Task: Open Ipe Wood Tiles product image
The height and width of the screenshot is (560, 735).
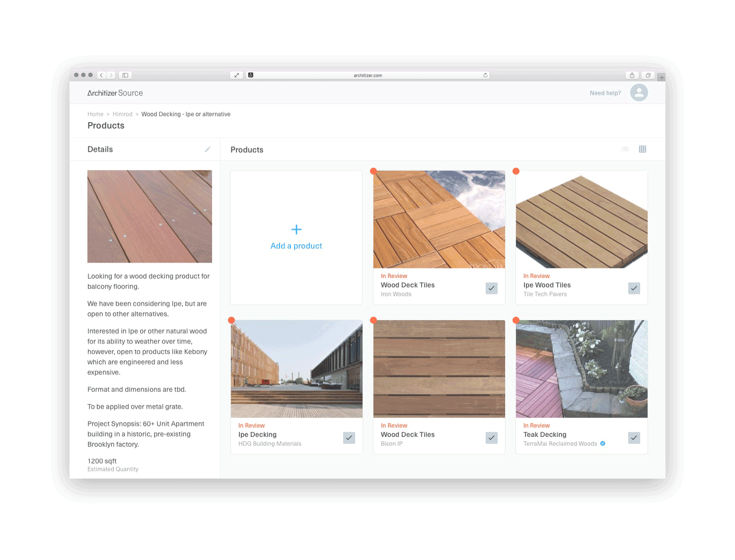Action: coord(582,219)
